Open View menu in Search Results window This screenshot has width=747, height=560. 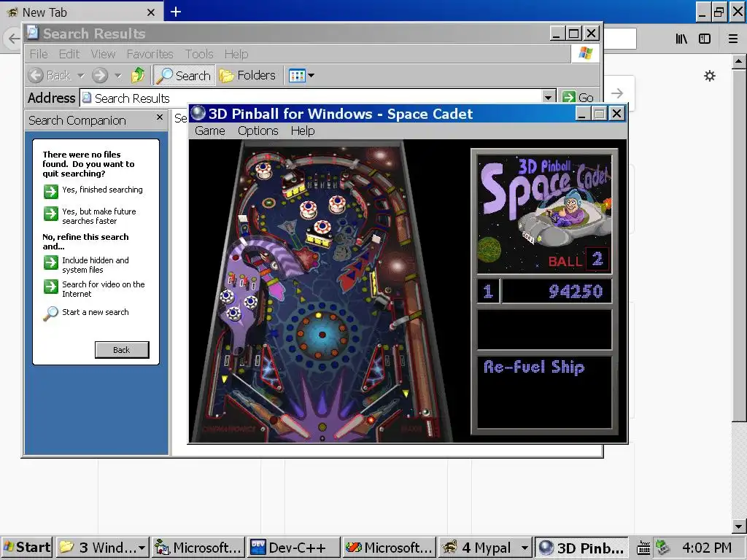click(x=103, y=54)
